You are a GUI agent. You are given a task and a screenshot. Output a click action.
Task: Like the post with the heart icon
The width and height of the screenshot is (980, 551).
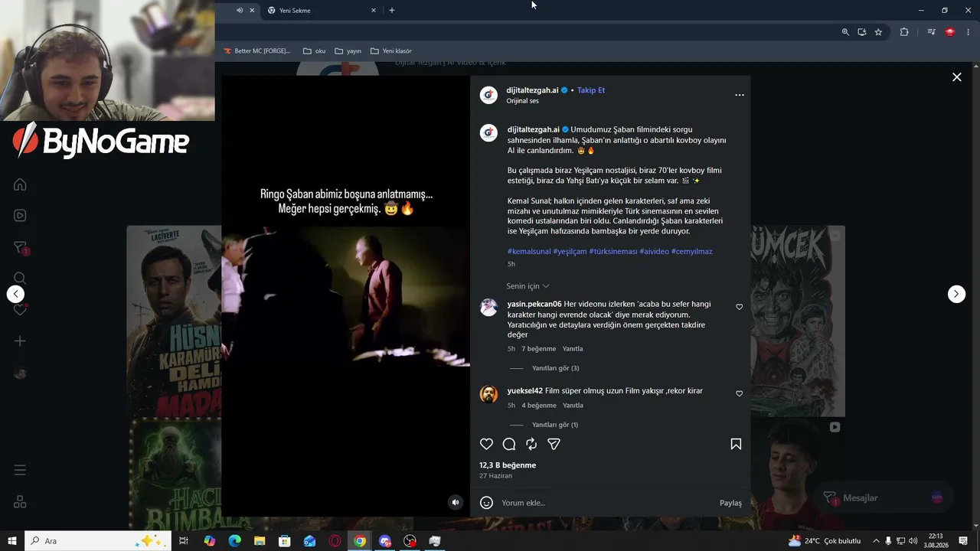(x=486, y=444)
